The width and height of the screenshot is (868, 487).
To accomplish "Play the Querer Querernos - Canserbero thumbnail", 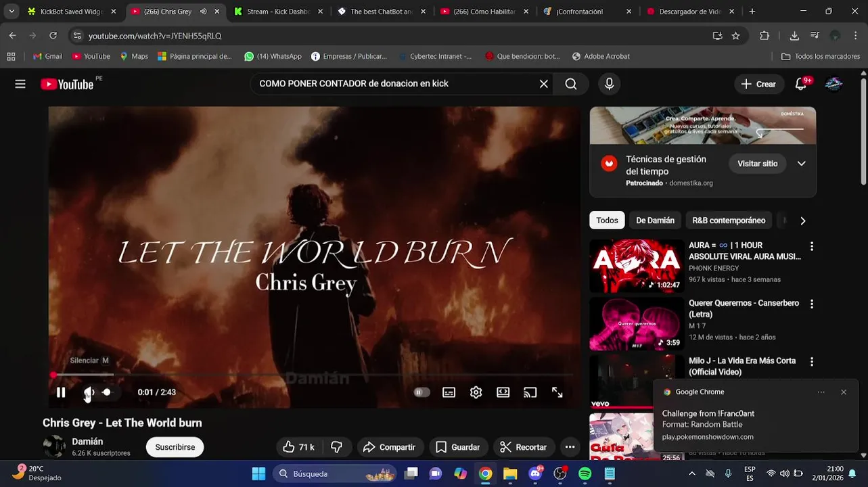I will pyautogui.click(x=636, y=324).
